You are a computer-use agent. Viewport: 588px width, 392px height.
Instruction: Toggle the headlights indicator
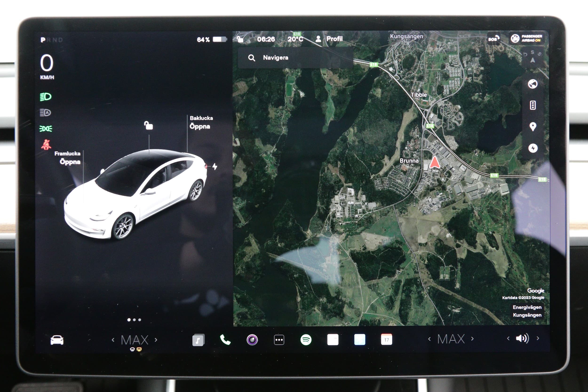point(45,97)
